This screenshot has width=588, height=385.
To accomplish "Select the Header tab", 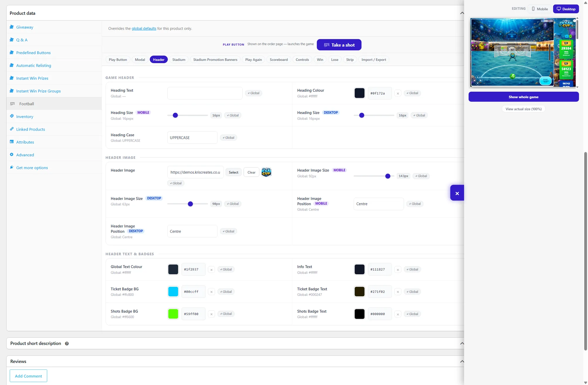I will (x=159, y=60).
